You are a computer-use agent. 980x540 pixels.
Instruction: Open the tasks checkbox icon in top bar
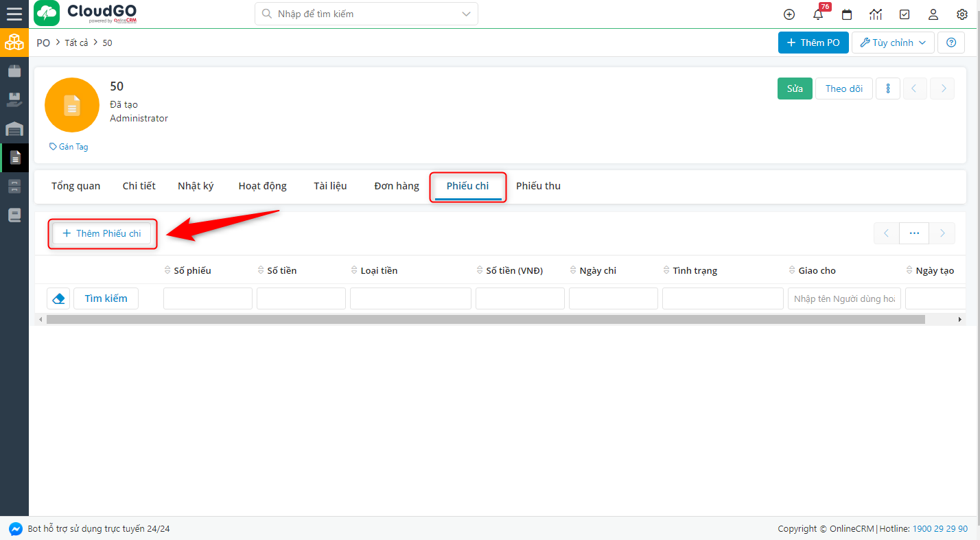pos(905,14)
